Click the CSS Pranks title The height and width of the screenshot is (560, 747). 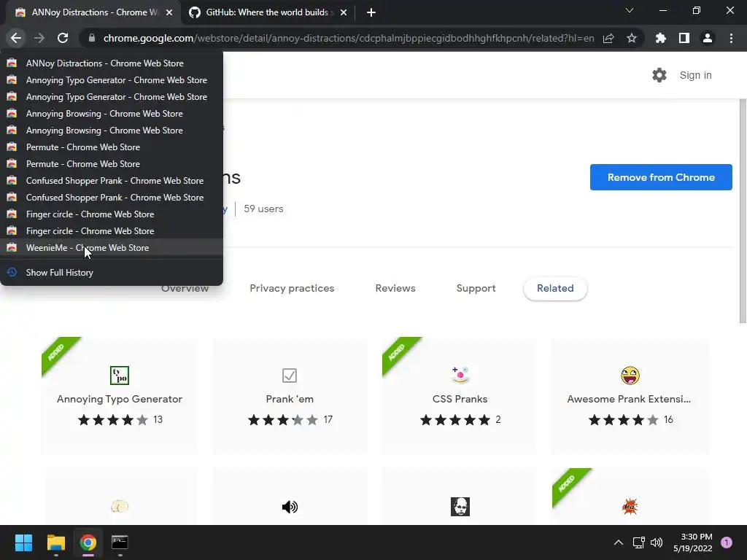click(460, 399)
